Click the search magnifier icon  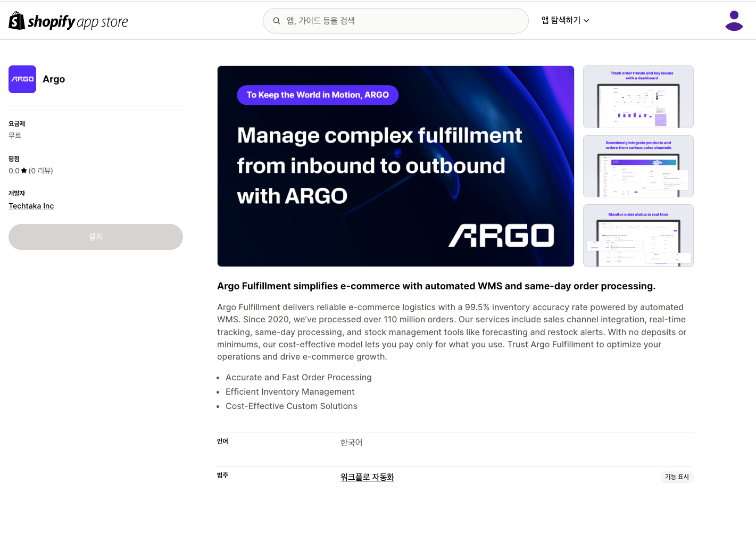277,21
